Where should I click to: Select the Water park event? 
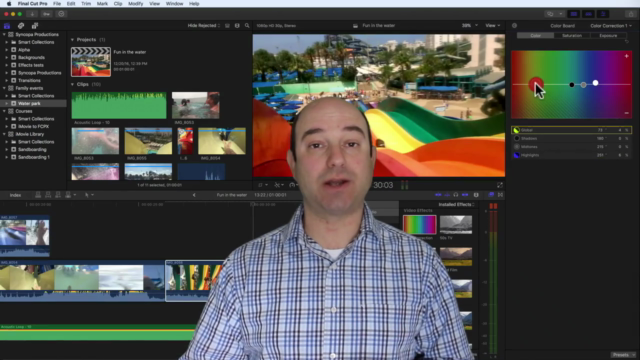point(33,104)
